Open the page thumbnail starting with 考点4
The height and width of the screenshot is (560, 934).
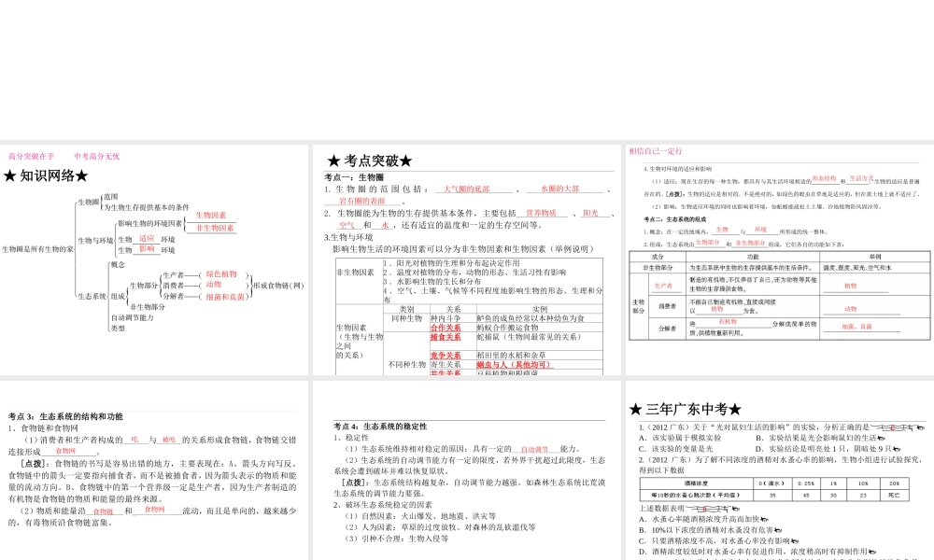coord(466,470)
